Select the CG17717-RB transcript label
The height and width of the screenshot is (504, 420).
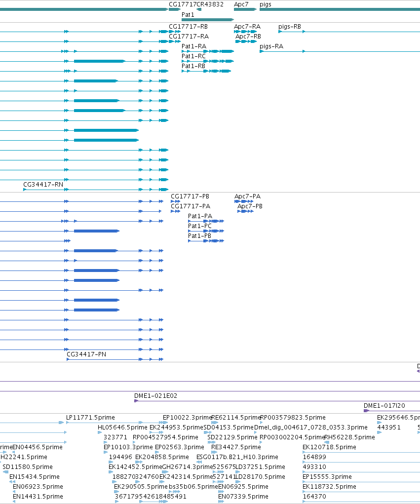pyautogui.click(x=189, y=26)
